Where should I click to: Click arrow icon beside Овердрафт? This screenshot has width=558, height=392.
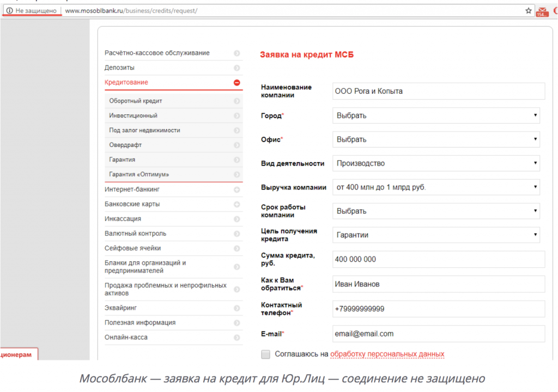click(236, 145)
